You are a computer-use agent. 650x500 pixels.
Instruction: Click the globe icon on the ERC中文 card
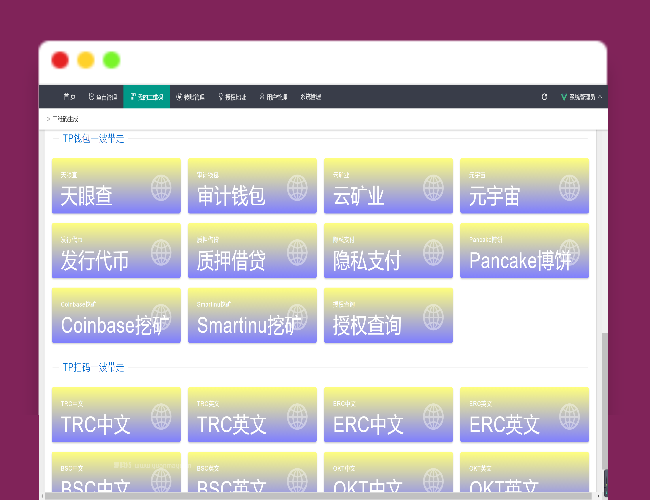click(x=433, y=417)
